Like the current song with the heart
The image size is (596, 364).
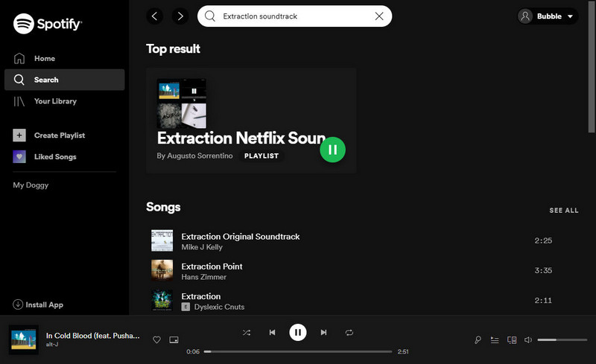[x=156, y=339]
